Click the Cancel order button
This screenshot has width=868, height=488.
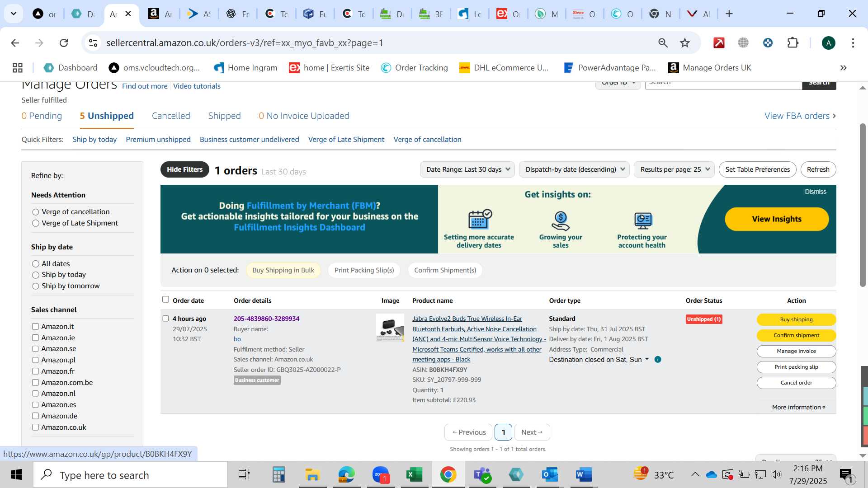tap(796, 383)
